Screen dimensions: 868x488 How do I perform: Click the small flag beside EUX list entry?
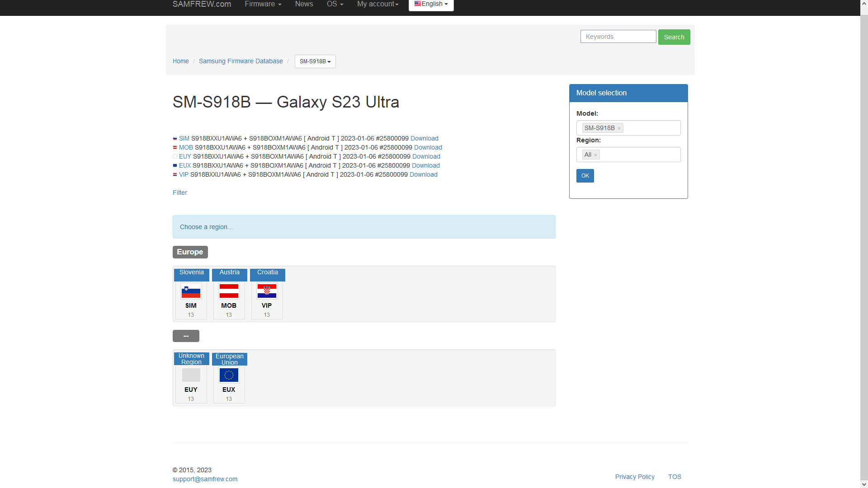175,166
